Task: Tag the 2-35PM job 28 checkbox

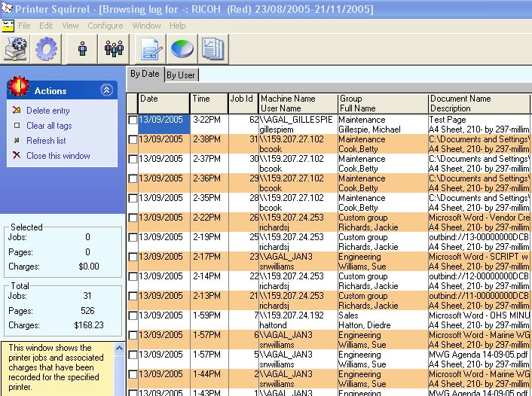Action: tap(133, 198)
